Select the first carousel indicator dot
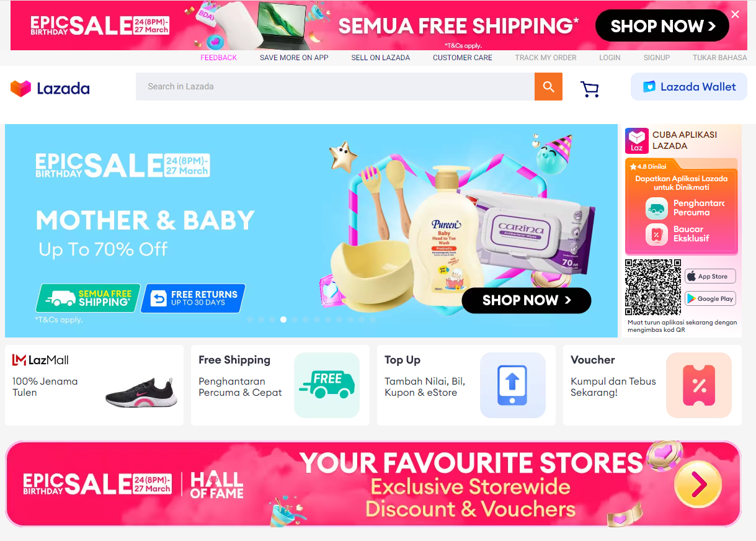Screen dimensions: 756x541 click(250, 320)
